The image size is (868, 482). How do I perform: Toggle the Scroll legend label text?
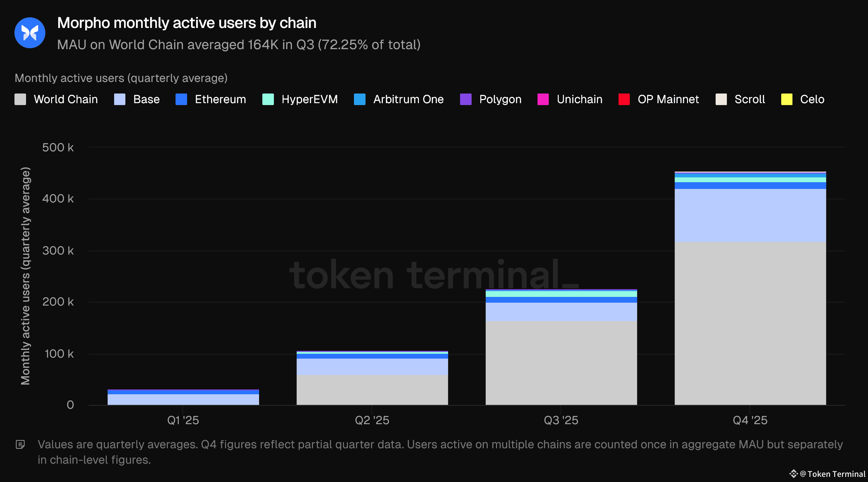[749, 99]
